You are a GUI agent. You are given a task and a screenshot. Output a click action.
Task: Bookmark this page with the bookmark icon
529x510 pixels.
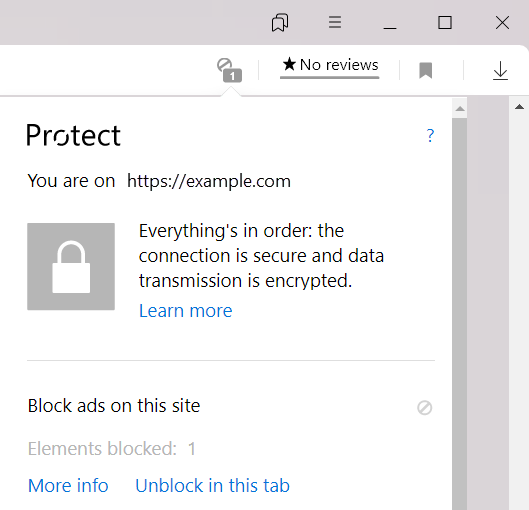pyautogui.click(x=425, y=70)
